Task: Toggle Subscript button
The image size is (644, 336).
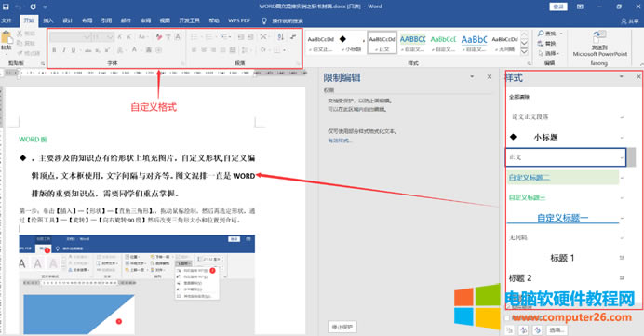Action: [x=98, y=50]
